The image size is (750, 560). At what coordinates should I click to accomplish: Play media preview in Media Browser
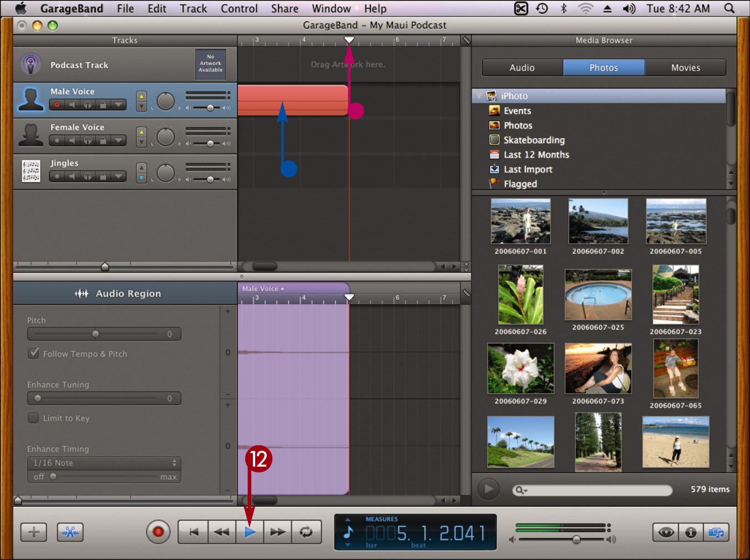click(x=489, y=489)
